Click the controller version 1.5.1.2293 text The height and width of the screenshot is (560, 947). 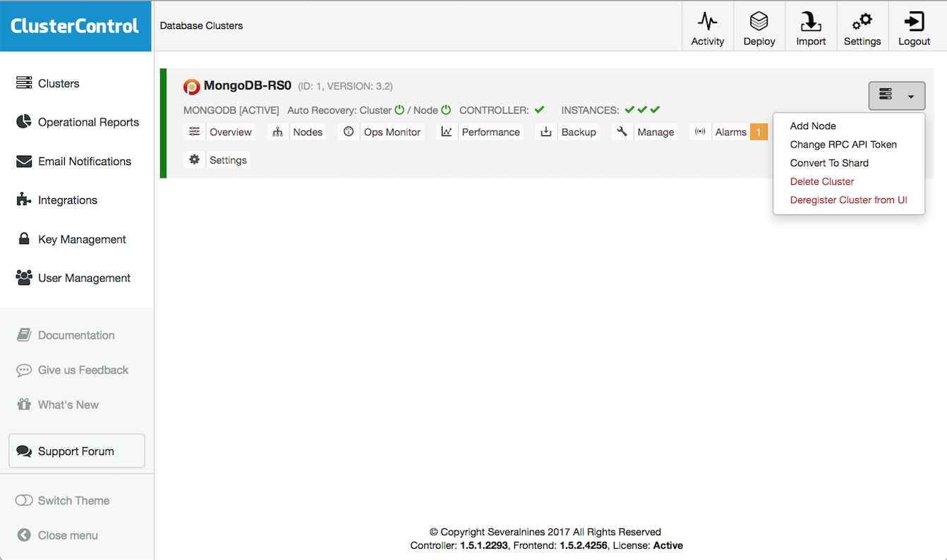tap(484, 545)
